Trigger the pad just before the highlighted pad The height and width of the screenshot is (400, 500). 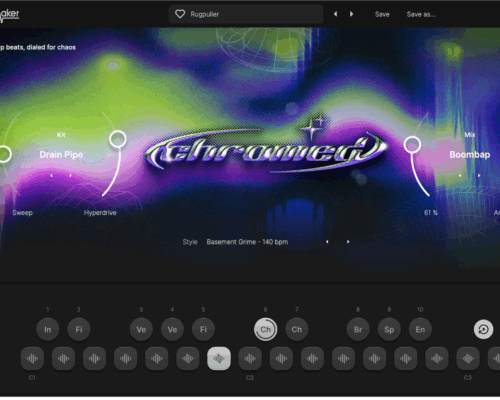[x=188, y=359]
